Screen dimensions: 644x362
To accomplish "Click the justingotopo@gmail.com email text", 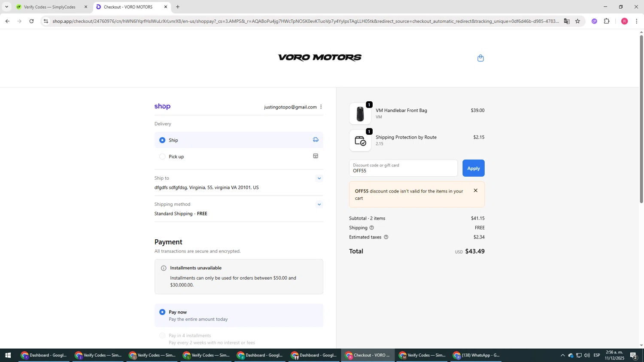I will click(x=290, y=107).
